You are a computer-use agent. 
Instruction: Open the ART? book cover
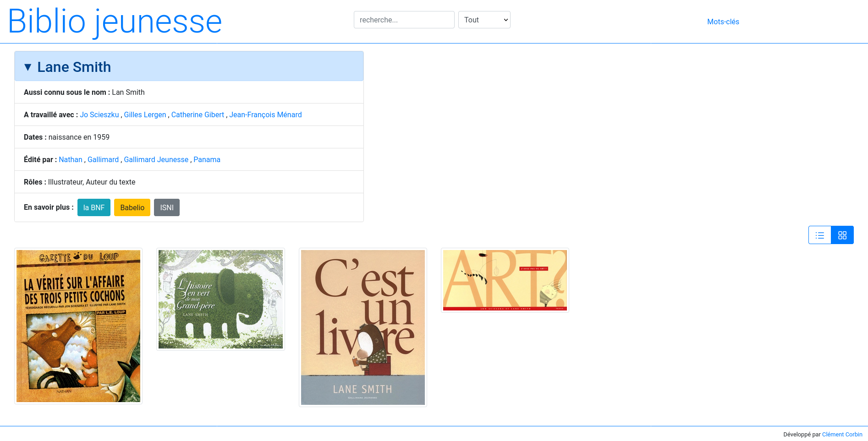click(505, 280)
